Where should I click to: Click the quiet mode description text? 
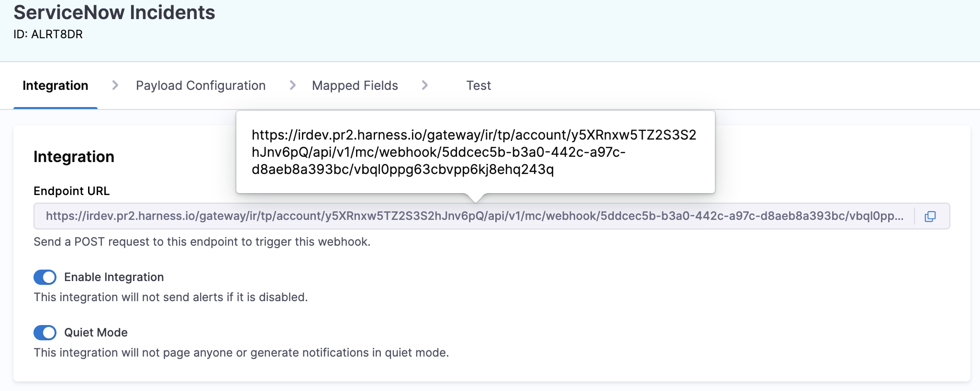coord(241,353)
